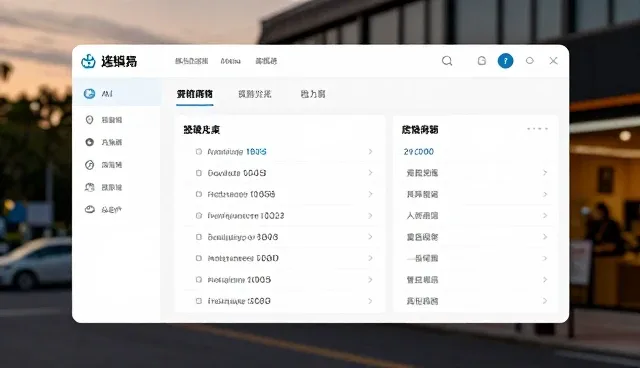The width and height of the screenshot is (640, 368).
Task: Expand the chevron on the row ending 10035
Action: [370, 152]
